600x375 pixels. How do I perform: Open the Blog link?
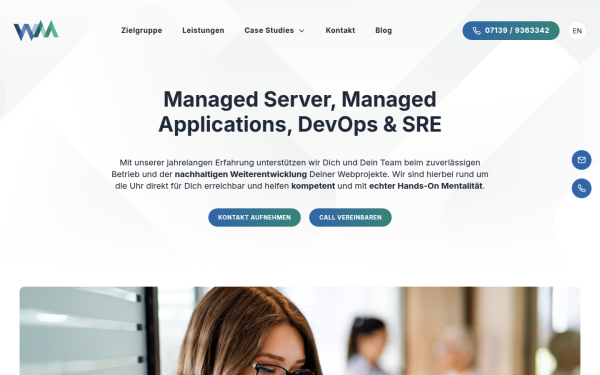[x=383, y=30]
